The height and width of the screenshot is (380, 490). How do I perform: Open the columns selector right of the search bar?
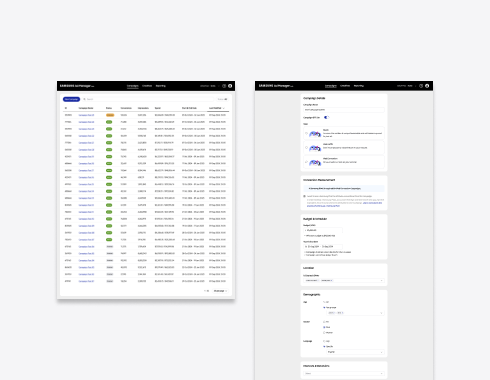pos(222,99)
